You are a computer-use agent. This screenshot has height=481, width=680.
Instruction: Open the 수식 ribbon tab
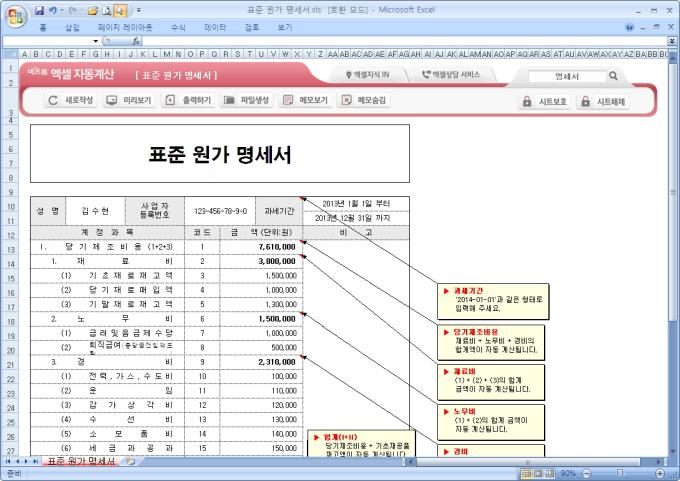pyautogui.click(x=178, y=27)
